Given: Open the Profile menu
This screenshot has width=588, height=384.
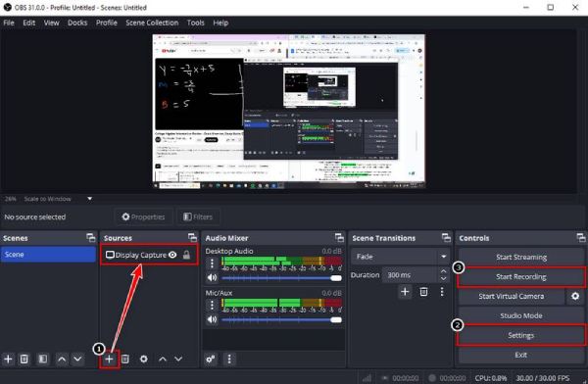Looking at the screenshot, I should coord(107,23).
